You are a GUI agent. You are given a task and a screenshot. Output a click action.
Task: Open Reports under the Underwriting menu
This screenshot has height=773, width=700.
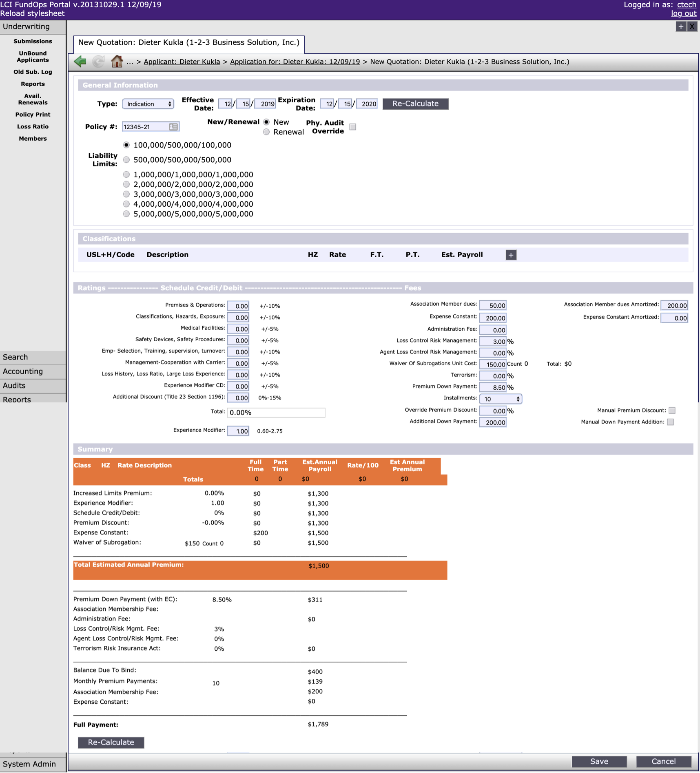point(33,84)
